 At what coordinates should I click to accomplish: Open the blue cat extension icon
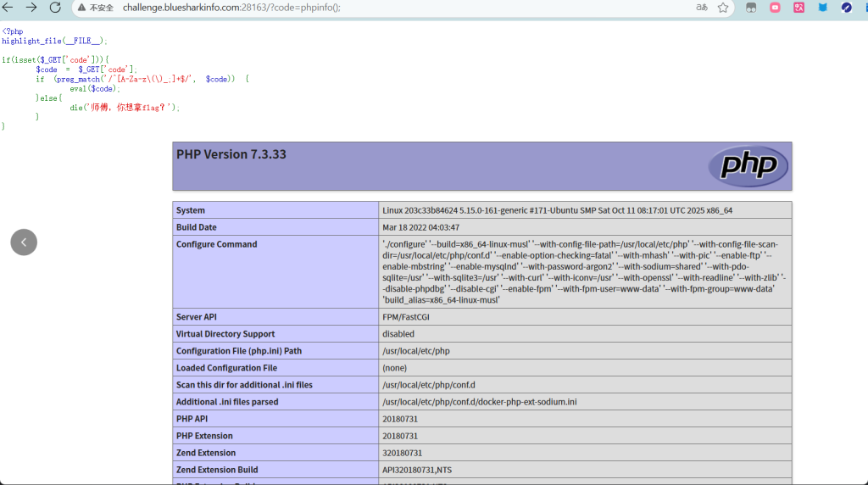click(822, 8)
